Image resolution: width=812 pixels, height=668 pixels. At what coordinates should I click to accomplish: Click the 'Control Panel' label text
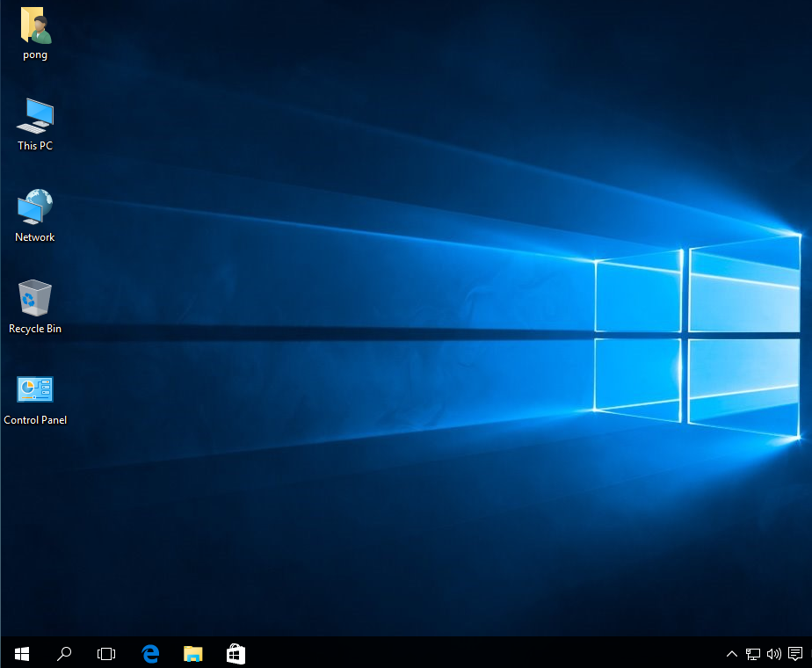(35, 420)
